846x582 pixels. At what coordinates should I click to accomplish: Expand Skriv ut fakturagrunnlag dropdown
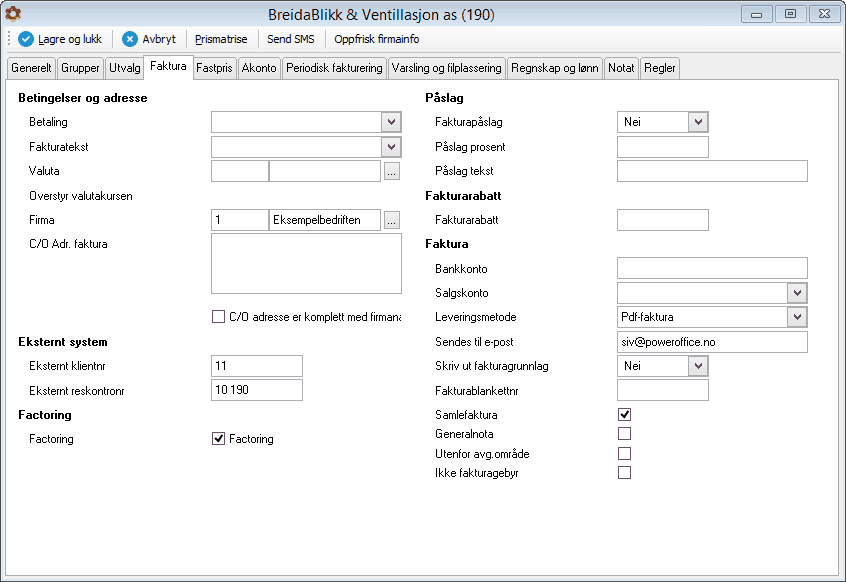coord(698,366)
